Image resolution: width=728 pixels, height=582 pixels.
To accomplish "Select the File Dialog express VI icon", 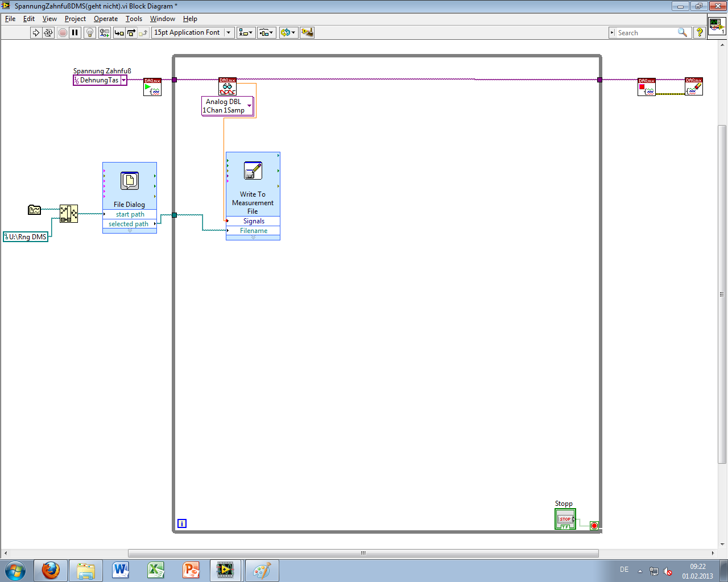I will [x=130, y=181].
